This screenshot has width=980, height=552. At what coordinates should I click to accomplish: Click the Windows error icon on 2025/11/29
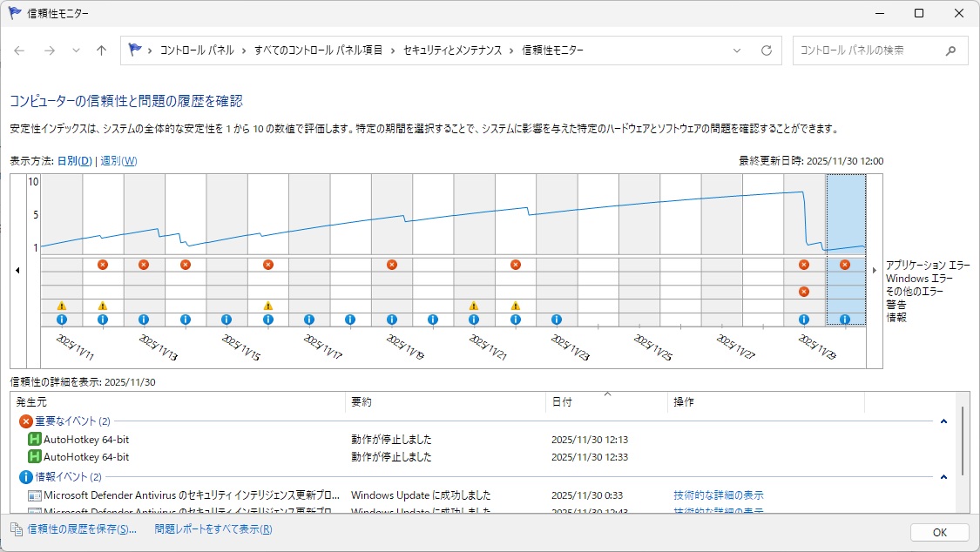pyautogui.click(x=804, y=292)
